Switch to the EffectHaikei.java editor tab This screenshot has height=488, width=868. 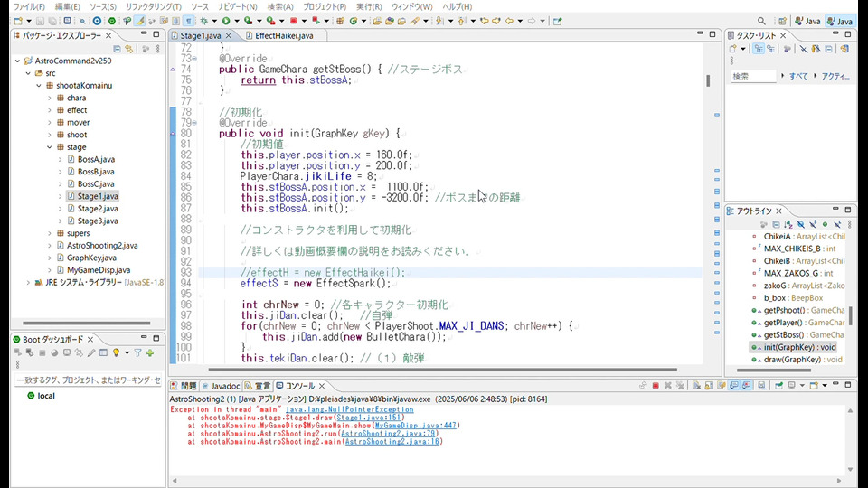(x=283, y=35)
